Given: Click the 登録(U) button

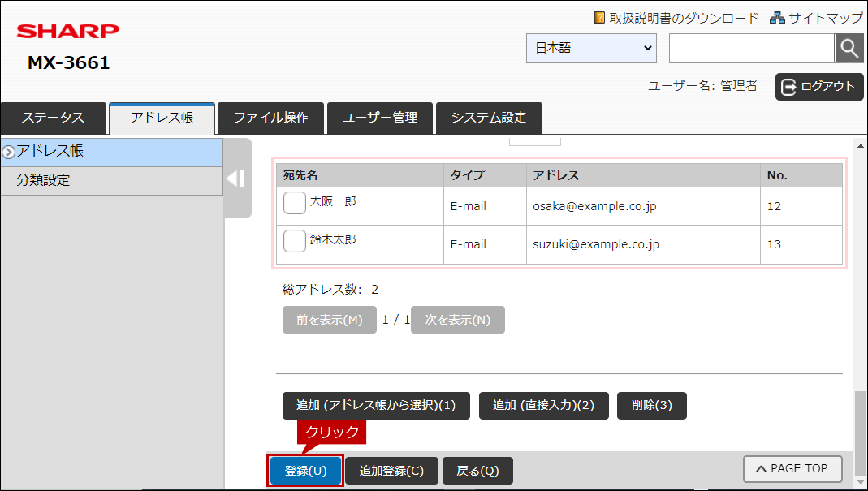Looking at the screenshot, I should pos(305,471).
